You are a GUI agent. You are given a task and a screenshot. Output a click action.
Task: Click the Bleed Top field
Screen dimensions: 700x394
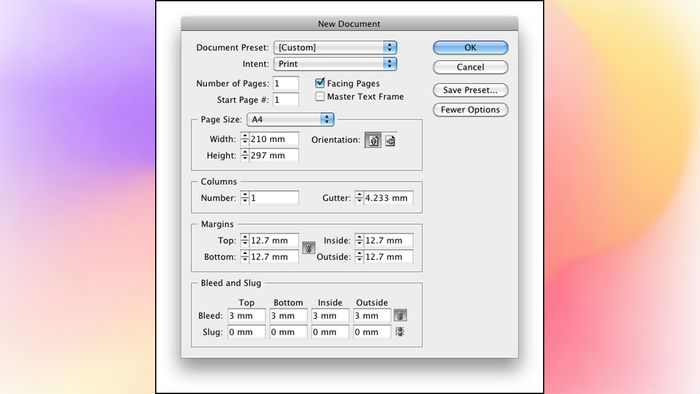pyautogui.click(x=246, y=315)
